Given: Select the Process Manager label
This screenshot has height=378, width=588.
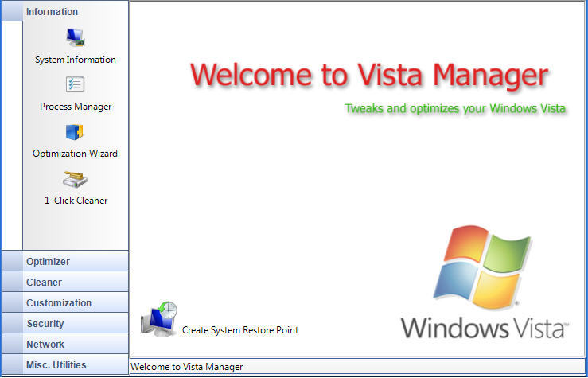Looking at the screenshot, I should 76,107.
